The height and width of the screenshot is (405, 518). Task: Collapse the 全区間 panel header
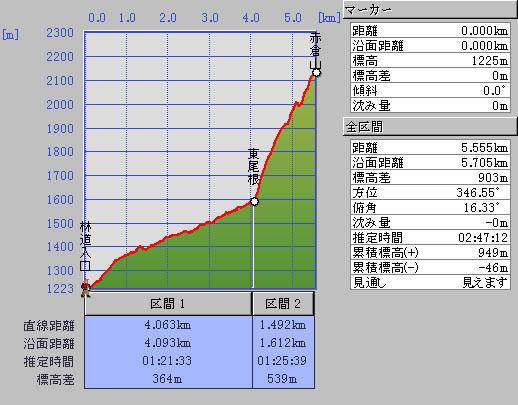430,126
